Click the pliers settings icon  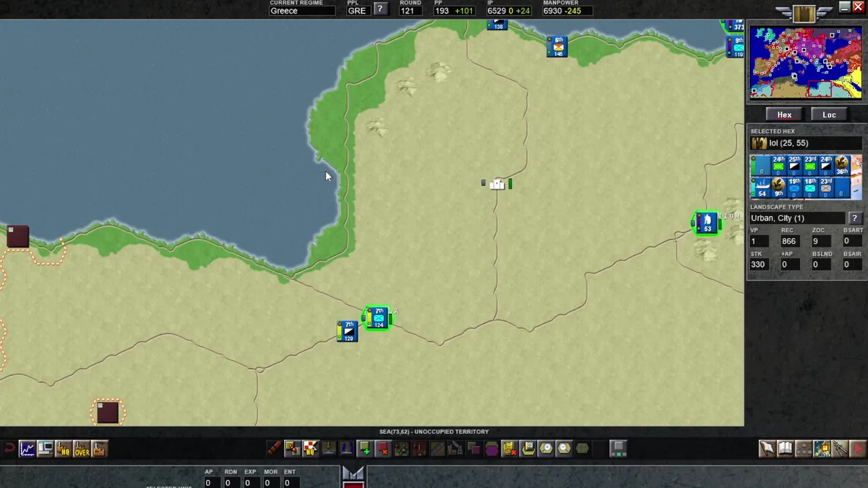[x=840, y=449]
